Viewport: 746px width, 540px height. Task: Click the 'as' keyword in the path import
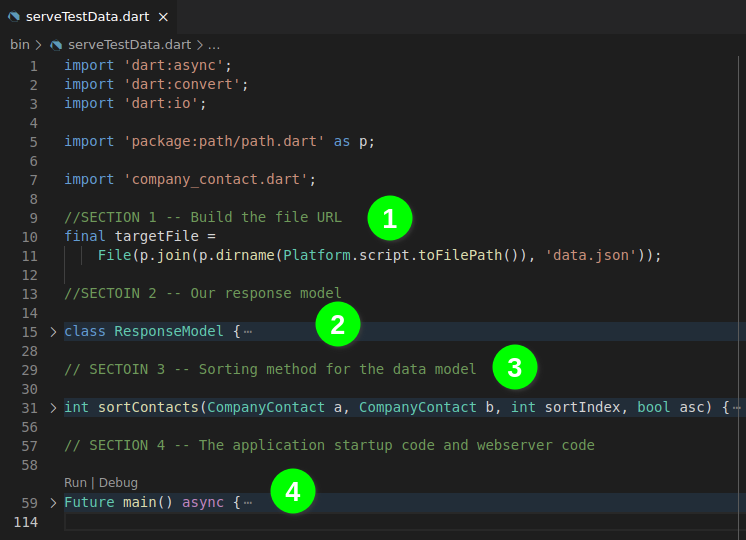[342, 141]
